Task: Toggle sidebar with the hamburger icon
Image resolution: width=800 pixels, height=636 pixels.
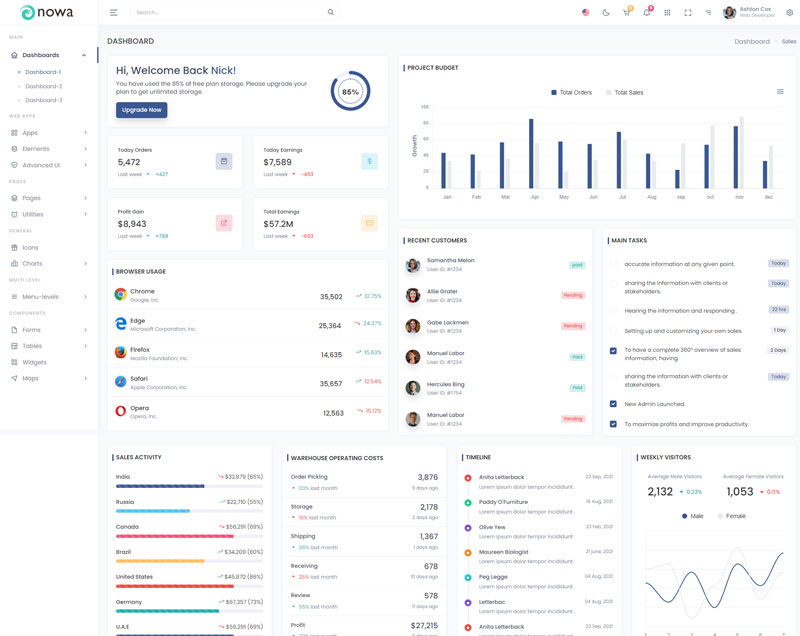Action: point(114,13)
